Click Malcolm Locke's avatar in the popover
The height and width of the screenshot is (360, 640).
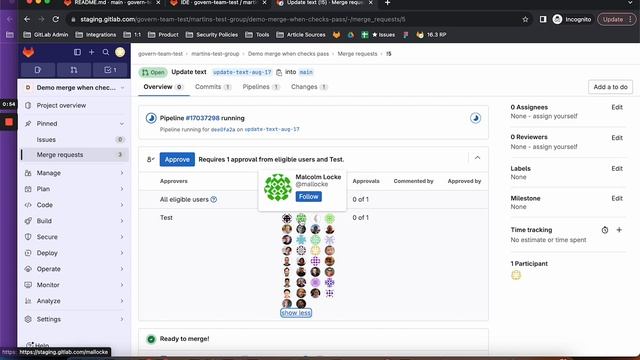coord(278,188)
